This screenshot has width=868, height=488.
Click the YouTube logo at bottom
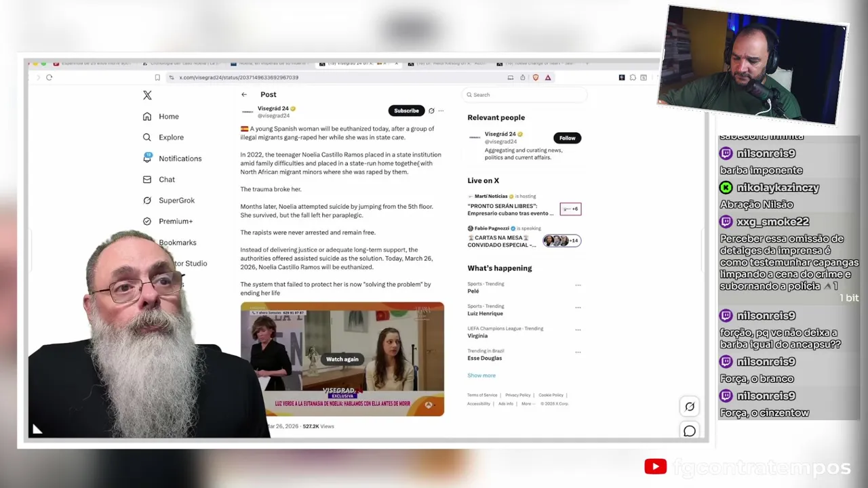click(x=655, y=466)
